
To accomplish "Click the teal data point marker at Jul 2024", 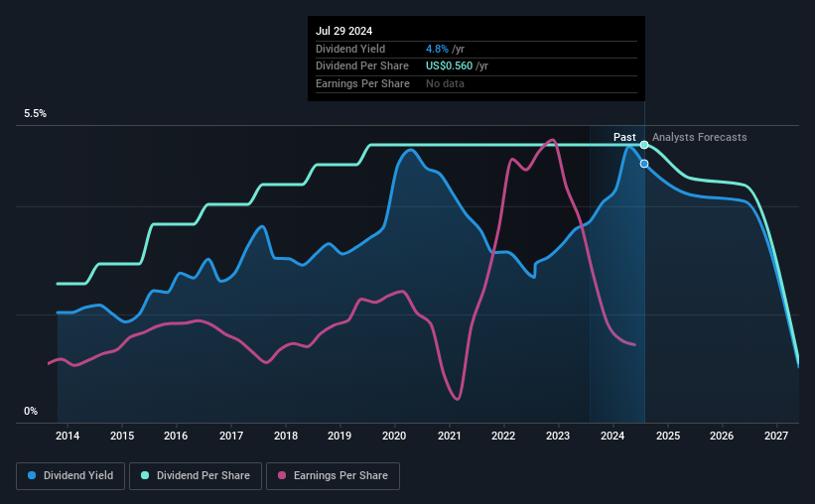I will tap(644, 145).
